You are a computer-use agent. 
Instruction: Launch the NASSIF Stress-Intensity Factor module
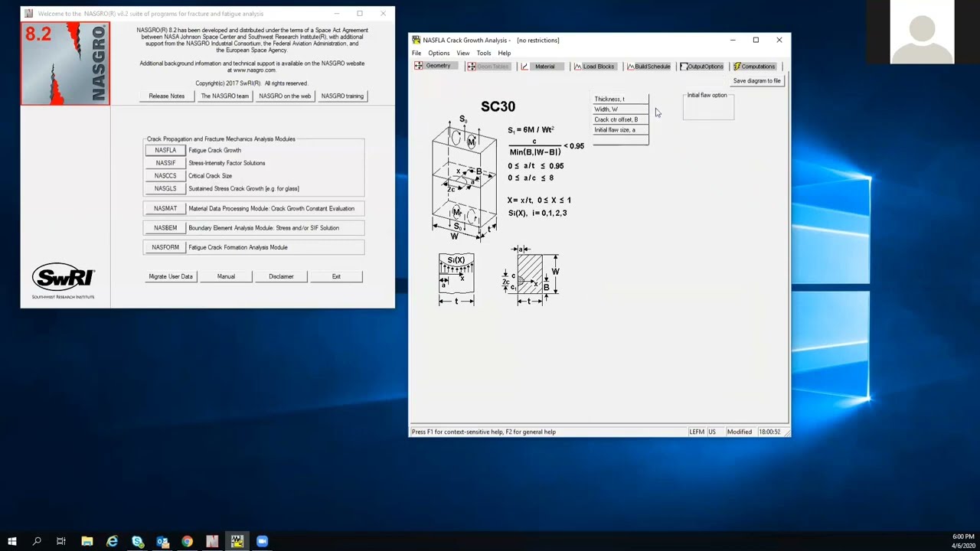165,163
